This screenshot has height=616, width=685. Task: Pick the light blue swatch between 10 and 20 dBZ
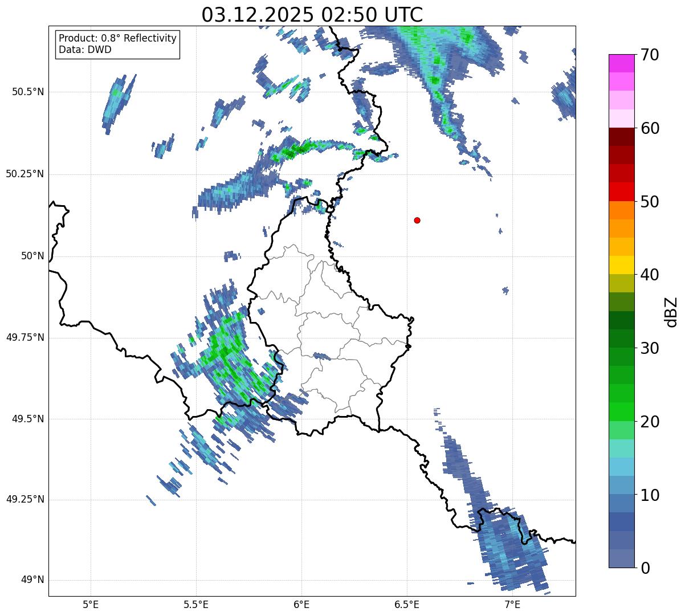[622, 467]
